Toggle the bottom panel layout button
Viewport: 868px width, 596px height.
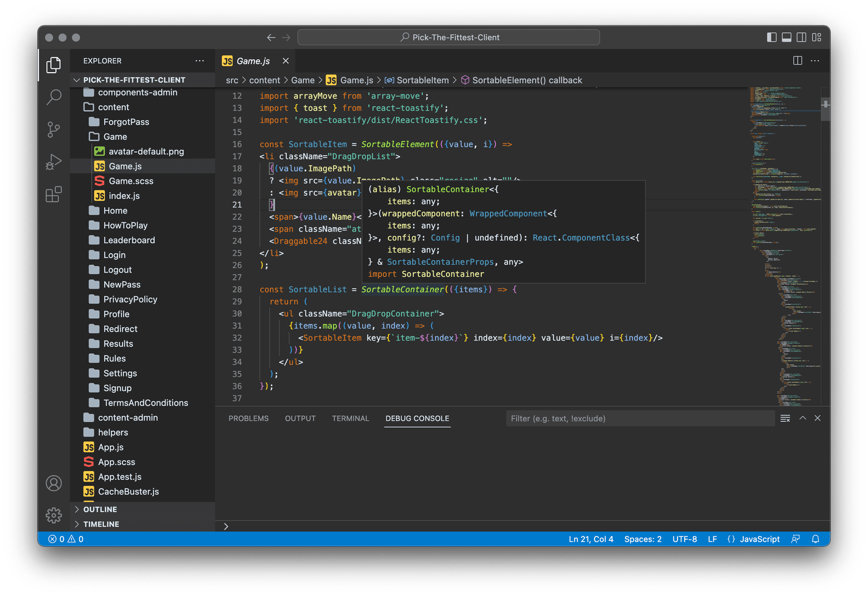coord(787,37)
